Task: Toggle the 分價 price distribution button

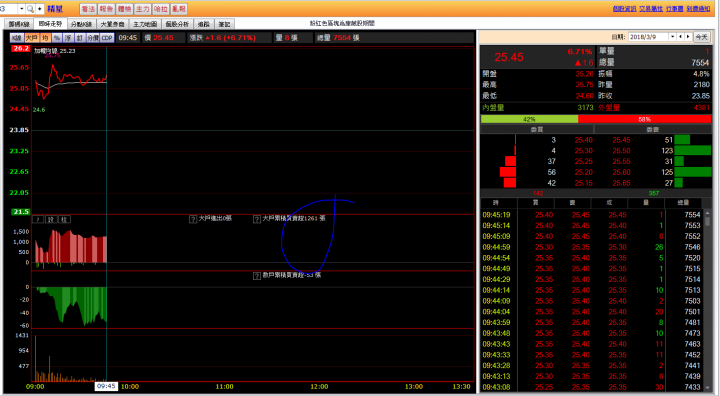Action: (93, 38)
